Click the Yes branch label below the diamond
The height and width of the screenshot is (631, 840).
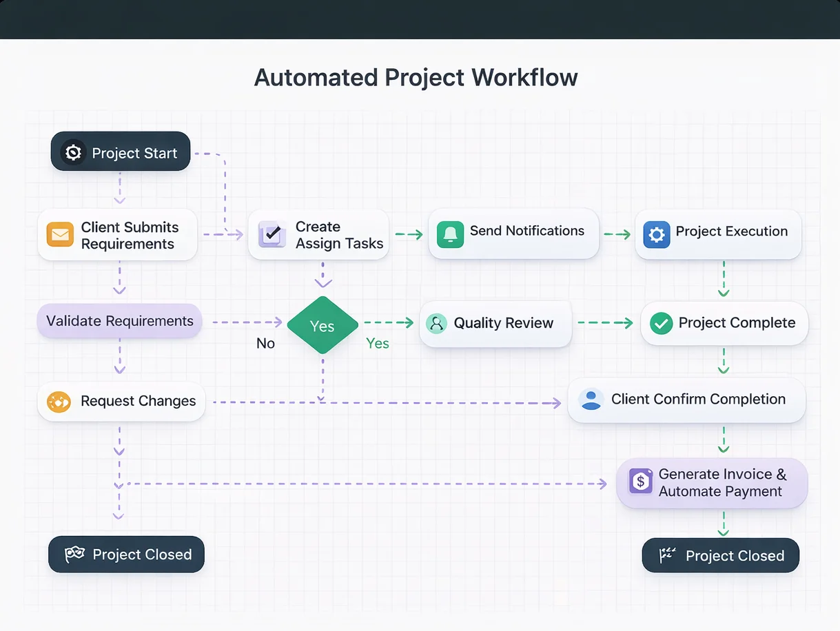[x=378, y=343]
